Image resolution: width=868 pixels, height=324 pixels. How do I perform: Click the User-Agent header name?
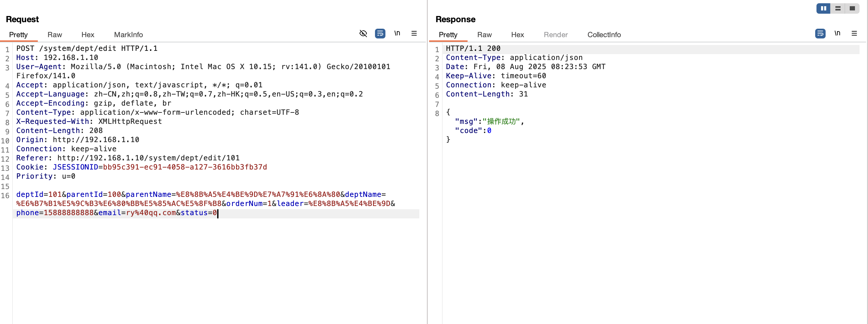(39, 67)
